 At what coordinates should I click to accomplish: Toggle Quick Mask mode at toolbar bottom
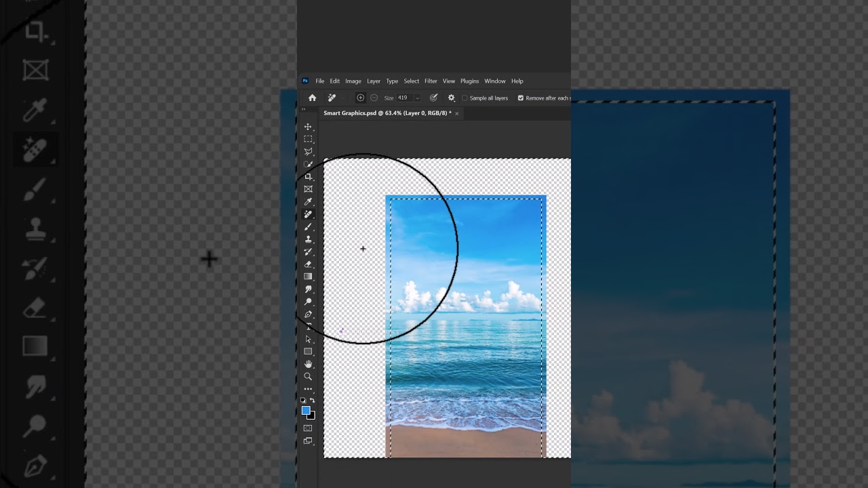point(309,426)
